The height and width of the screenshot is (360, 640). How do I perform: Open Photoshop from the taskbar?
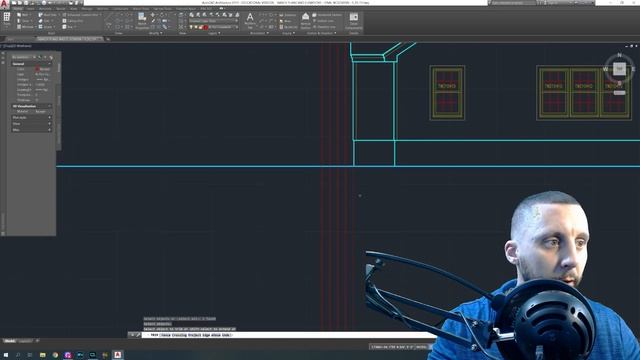(80, 355)
